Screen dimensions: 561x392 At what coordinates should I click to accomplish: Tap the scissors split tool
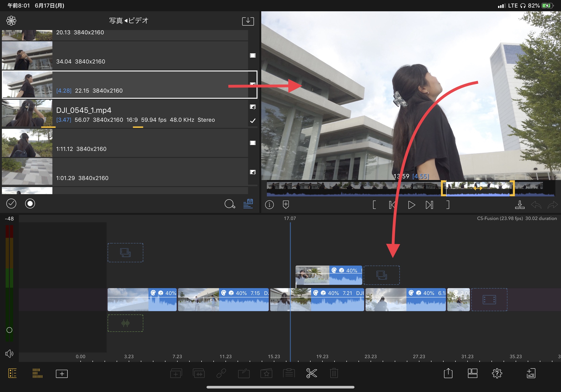311,373
